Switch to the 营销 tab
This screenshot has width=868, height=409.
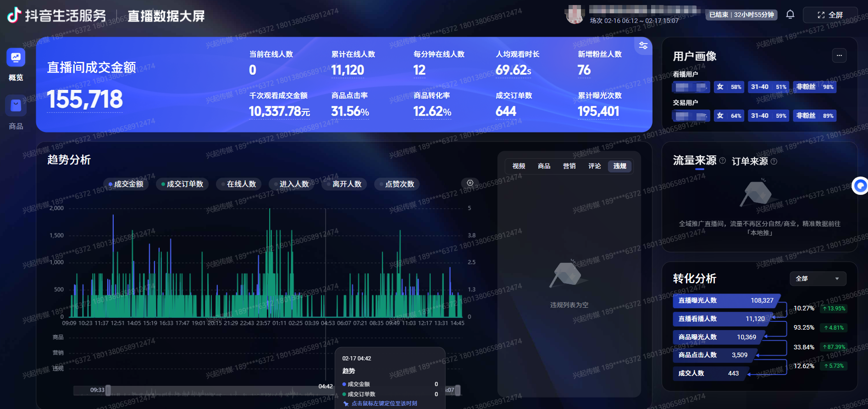click(x=569, y=166)
